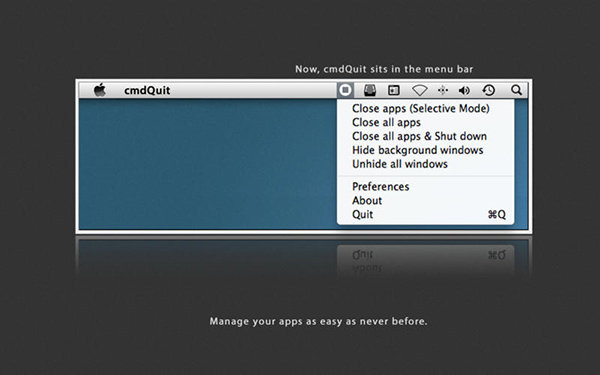The width and height of the screenshot is (600, 375).
Task: Select Hide background windows
Action: tap(426, 150)
